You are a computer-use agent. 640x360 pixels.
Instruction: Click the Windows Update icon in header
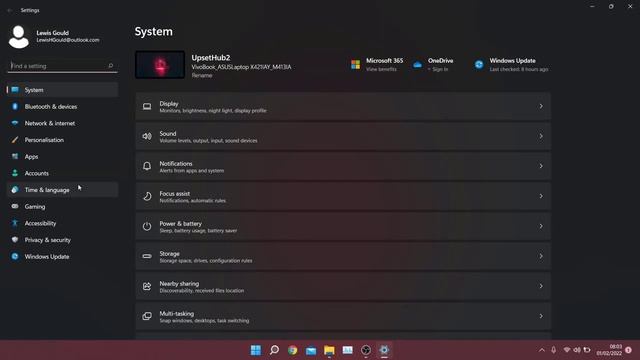pos(479,64)
